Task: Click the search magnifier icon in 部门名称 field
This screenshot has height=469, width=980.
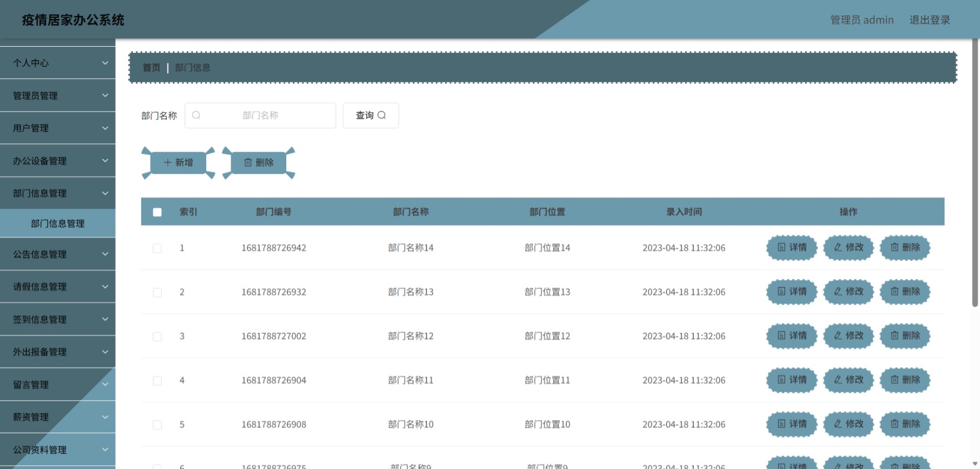Action: 196,115
